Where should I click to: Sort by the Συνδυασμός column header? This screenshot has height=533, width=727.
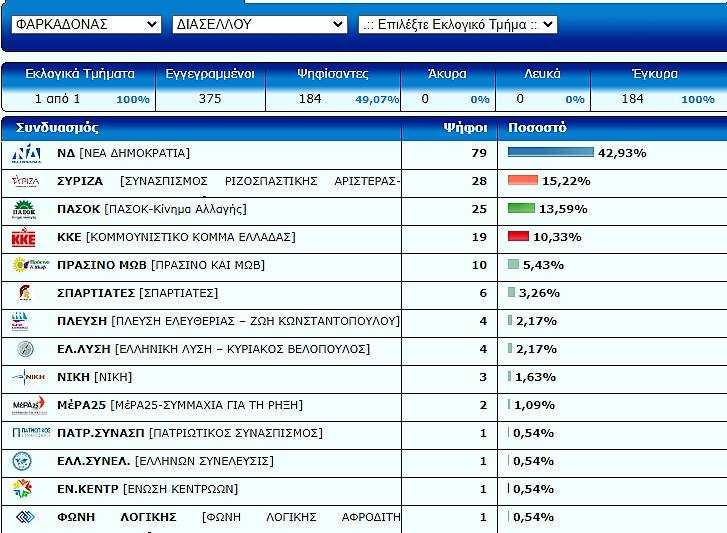click(57, 128)
